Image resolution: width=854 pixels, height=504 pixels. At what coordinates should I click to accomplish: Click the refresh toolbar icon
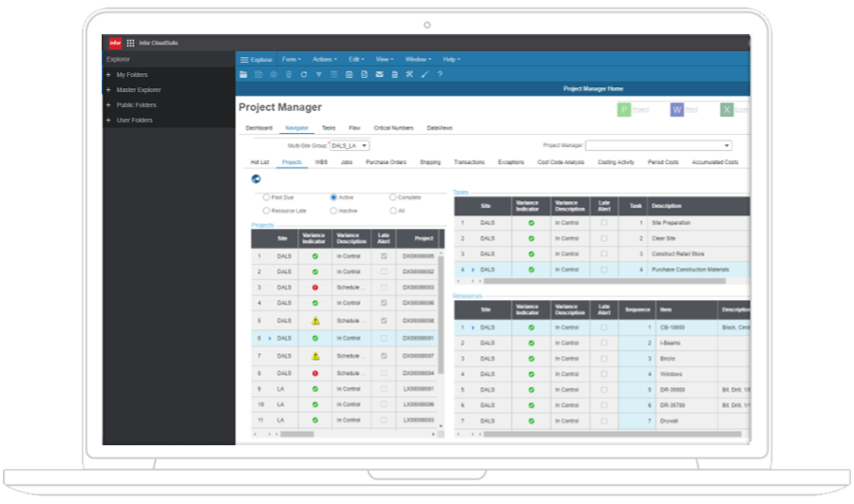[304, 75]
